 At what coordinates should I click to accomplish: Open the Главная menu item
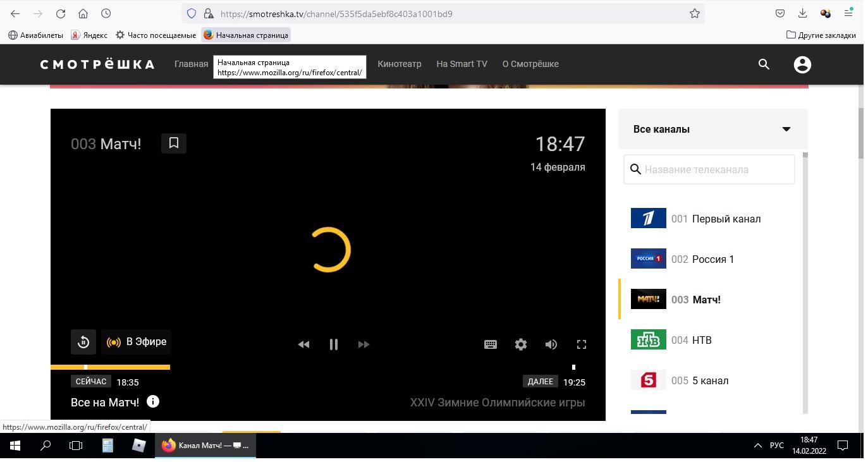coord(191,64)
